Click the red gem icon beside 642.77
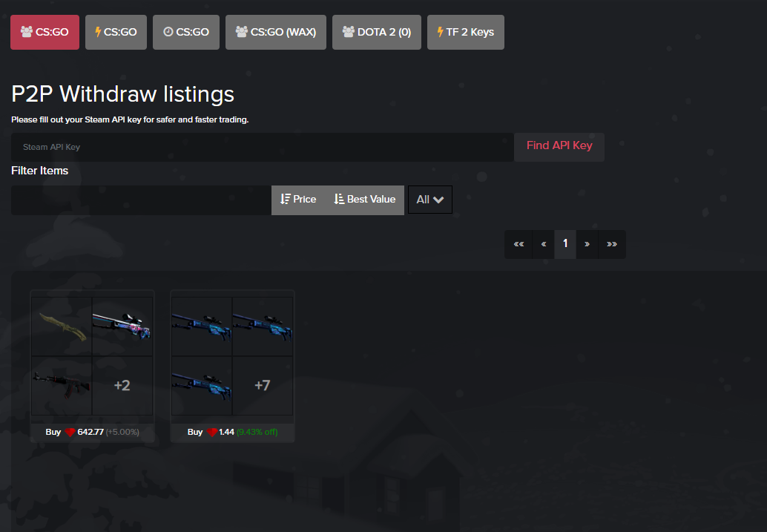Screen dimensions: 767x532 (70, 432)
